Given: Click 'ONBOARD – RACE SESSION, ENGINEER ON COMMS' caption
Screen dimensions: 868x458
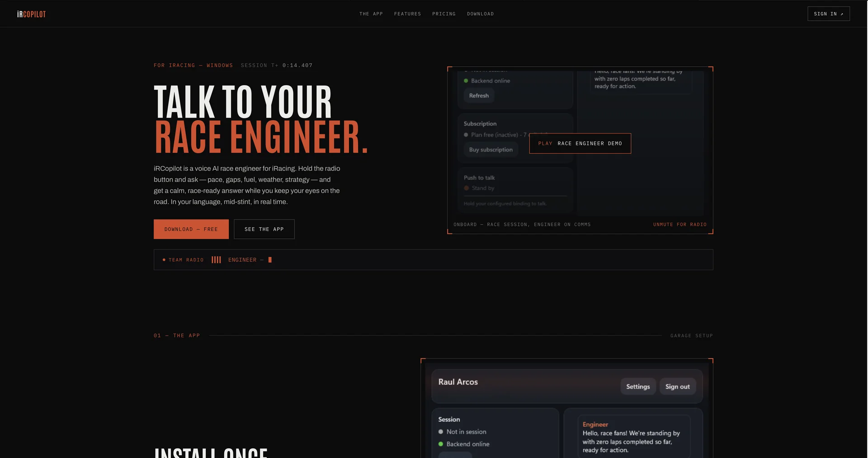Looking at the screenshot, I should tap(522, 224).
